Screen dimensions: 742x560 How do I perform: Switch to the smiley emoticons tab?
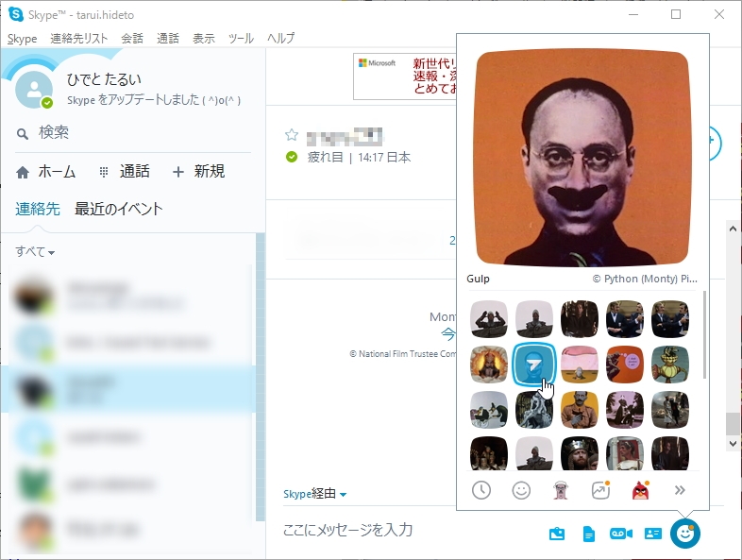(521, 490)
